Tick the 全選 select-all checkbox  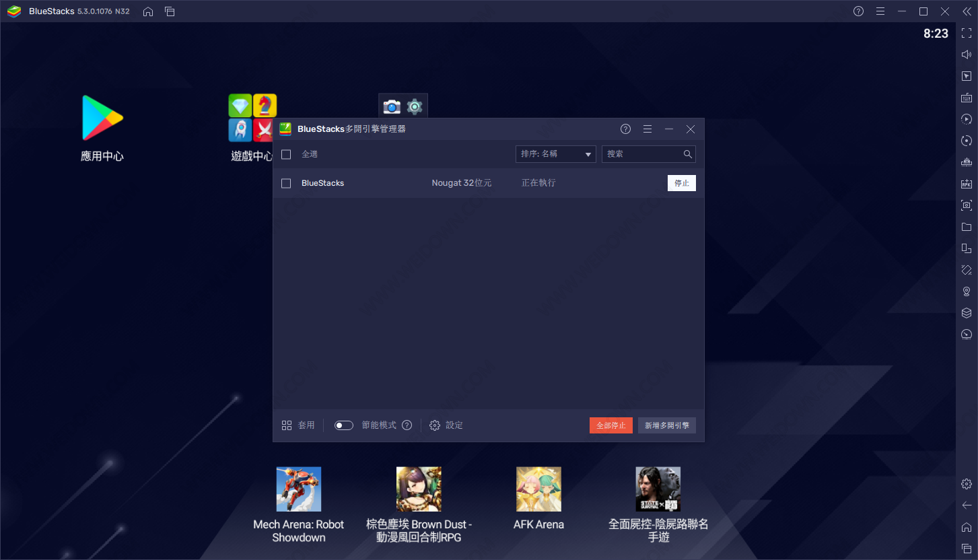point(286,155)
